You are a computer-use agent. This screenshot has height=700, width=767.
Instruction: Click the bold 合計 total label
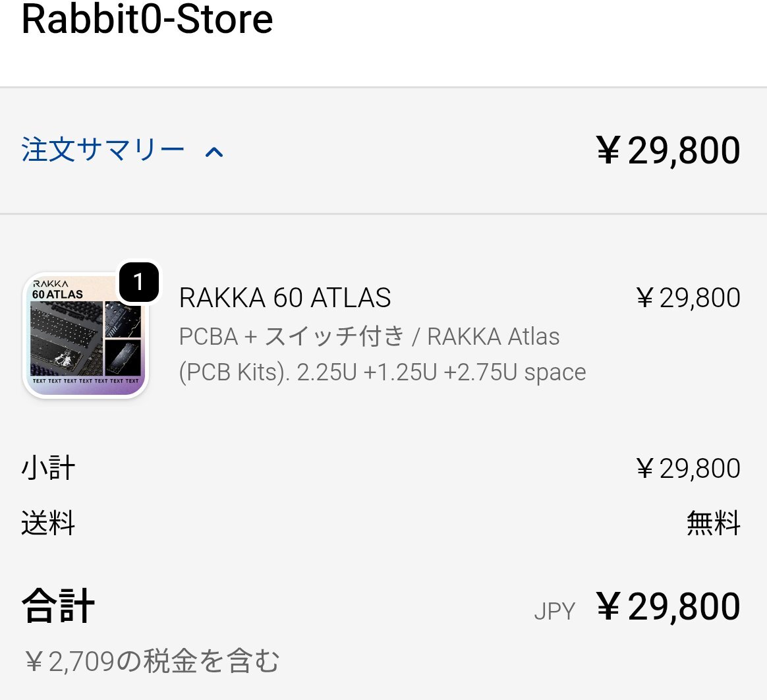pyautogui.click(x=58, y=606)
